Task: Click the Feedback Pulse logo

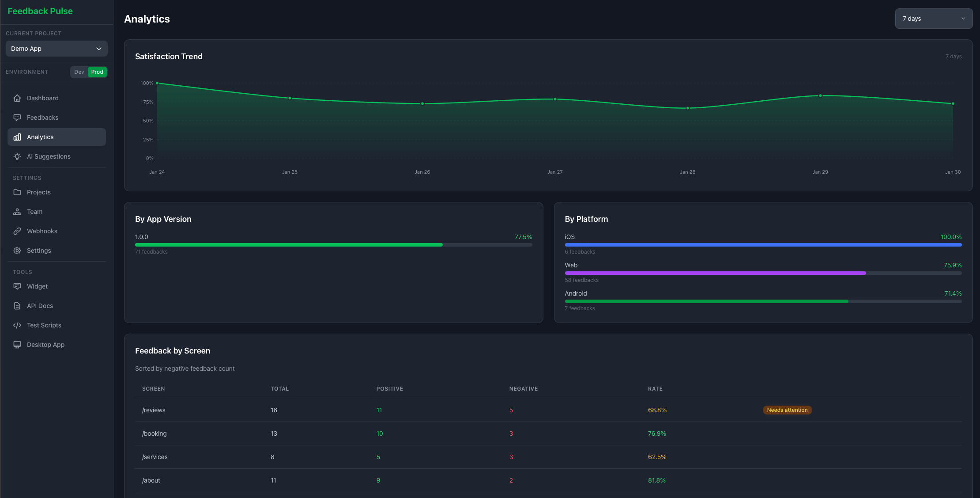Action: [x=40, y=11]
